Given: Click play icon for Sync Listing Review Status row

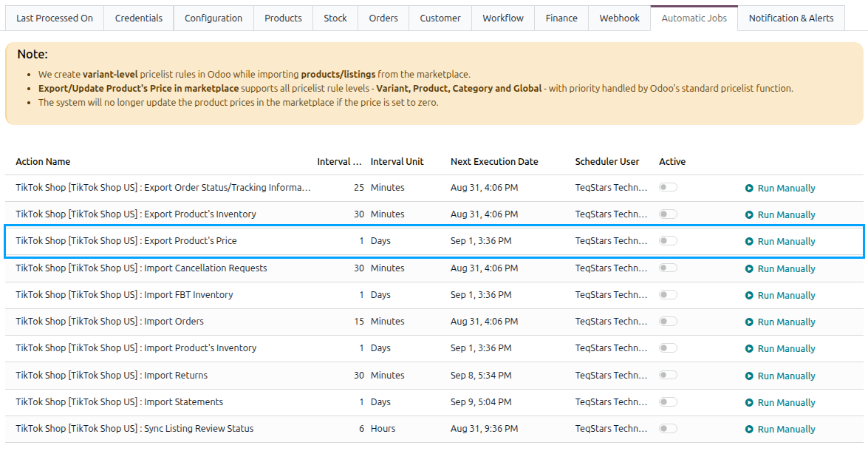Looking at the screenshot, I should click(749, 430).
